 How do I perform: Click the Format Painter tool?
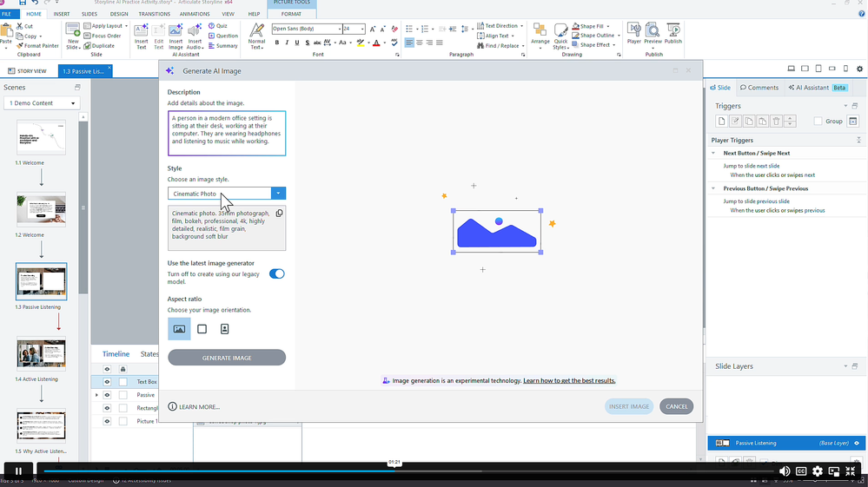[38, 46]
